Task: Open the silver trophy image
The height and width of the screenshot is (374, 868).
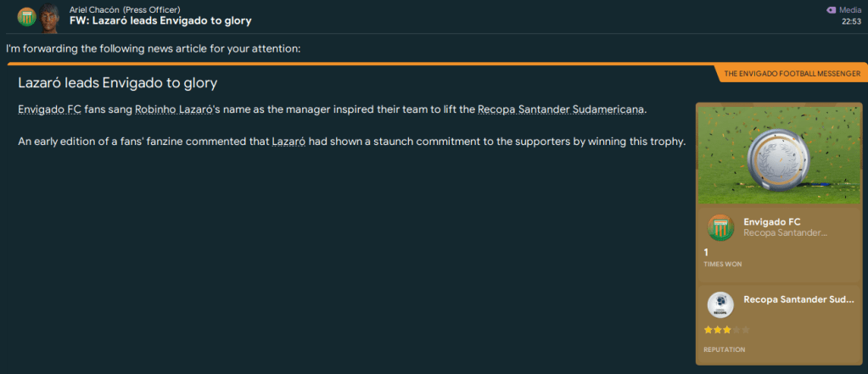Action: tap(778, 154)
